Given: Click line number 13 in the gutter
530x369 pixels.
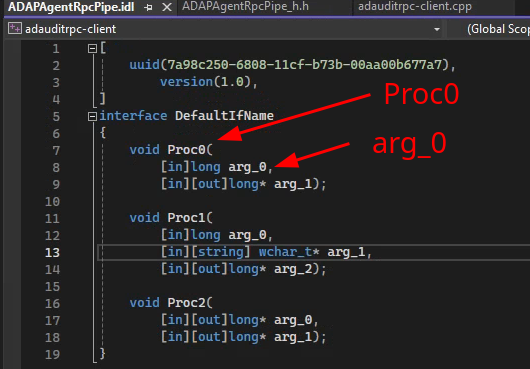Looking at the screenshot, I should [52, 252].
